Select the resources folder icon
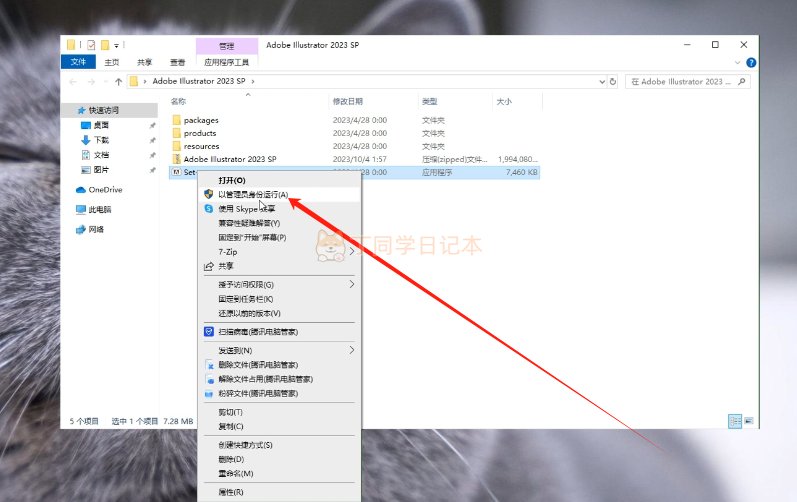Image resolution: width=797 pixels, height=502 pixels. point(176,146)
